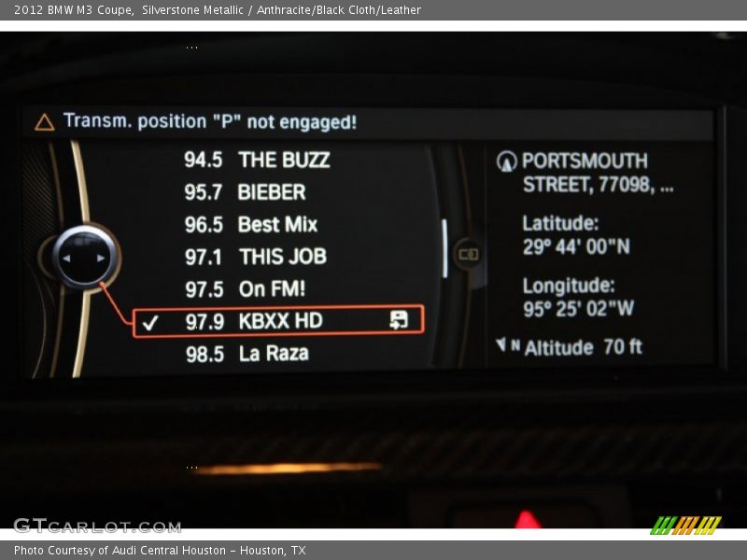Select station 94.5 THE BUZZ
Screen dimensions: 747x560
click(x=257, y=160)
